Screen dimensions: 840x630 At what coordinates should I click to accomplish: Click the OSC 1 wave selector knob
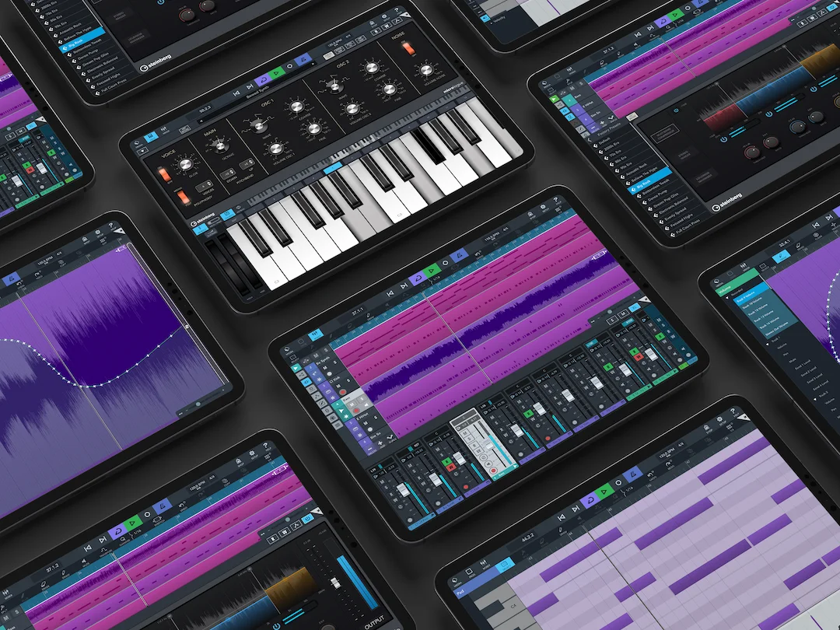pos(259,126)
